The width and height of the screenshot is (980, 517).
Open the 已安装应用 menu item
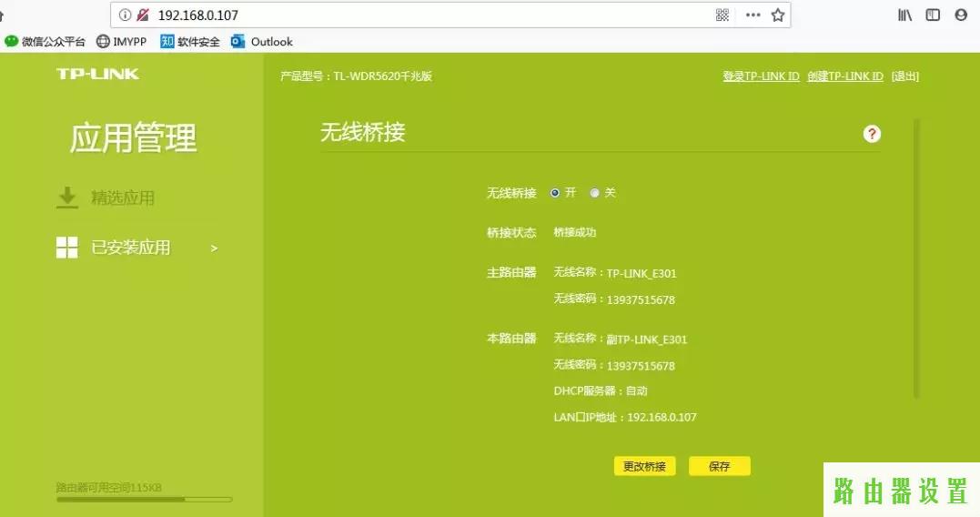[131, 248]
